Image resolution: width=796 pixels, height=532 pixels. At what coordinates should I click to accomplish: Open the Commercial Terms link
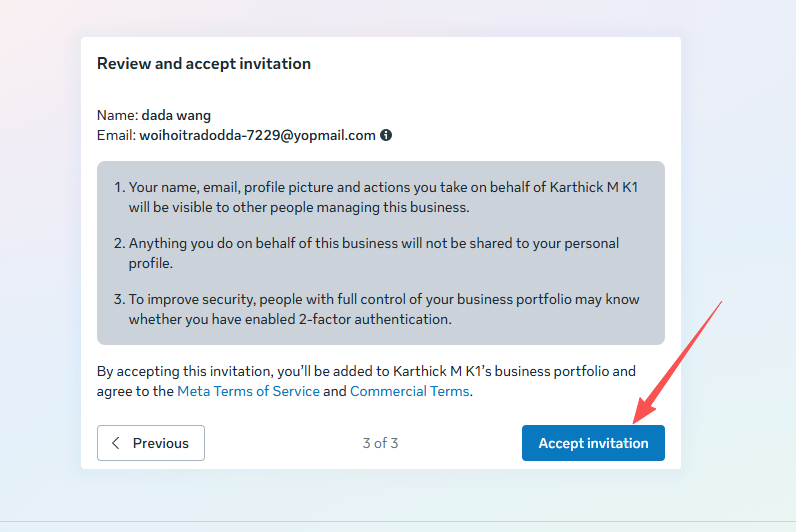pos(409,391)
